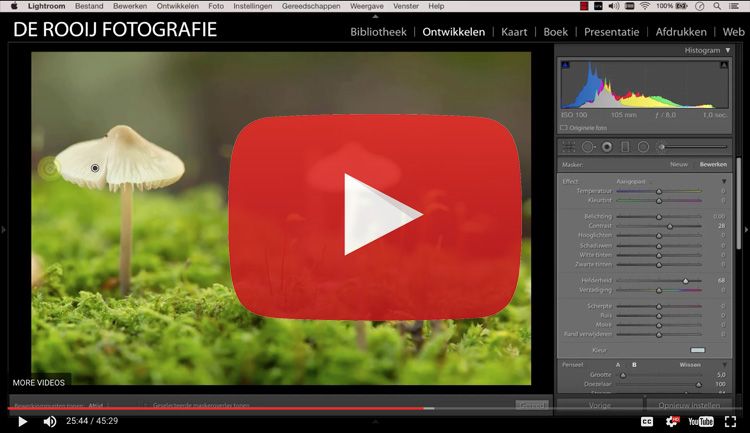Open the Bestand menu
The height and width of the screenshot is (433, 750).
click(89, 6)
